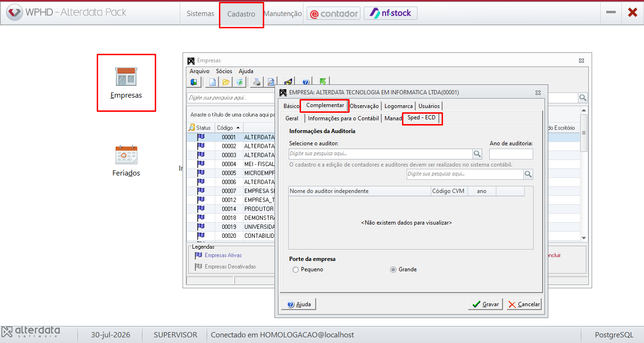The image size is (644, 343).
Task: Open the Sped - ECD sub-tab
Action: pyautogui.click(x=422, y=118)
